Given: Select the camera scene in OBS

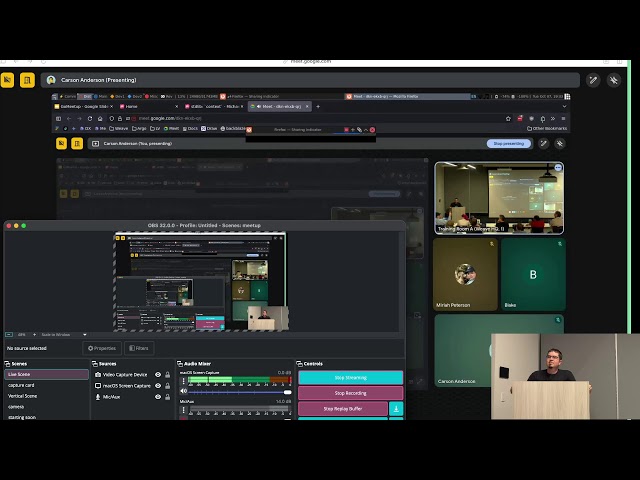Looking at the screenshot, I should pos(46,407).
